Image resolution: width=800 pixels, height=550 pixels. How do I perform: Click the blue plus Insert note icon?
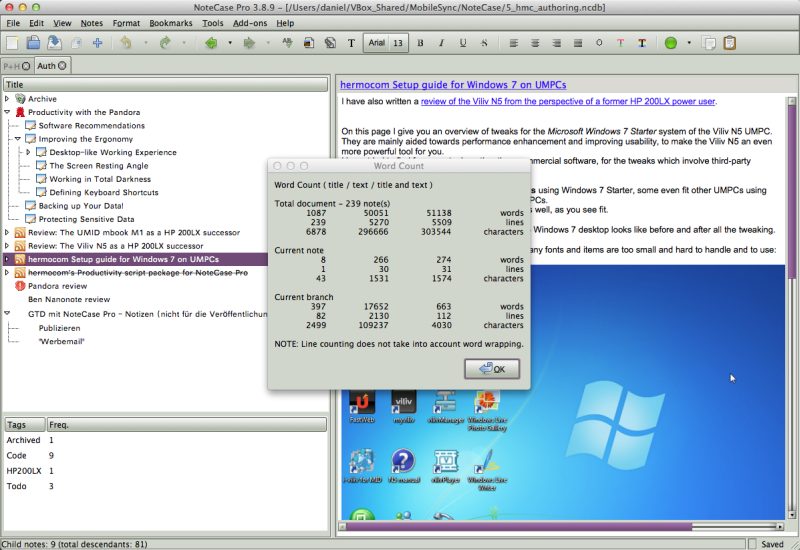[97, 43]
